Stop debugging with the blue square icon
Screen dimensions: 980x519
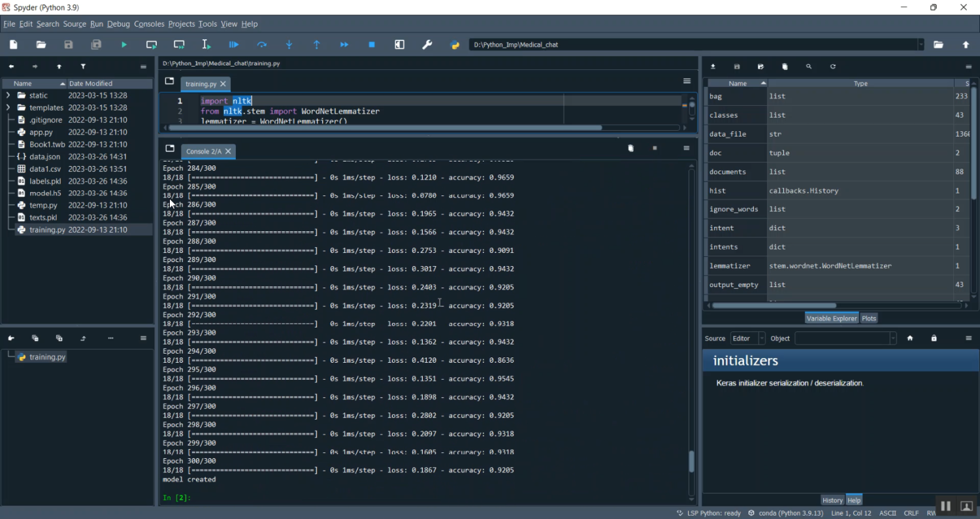[x=372, y=44]
